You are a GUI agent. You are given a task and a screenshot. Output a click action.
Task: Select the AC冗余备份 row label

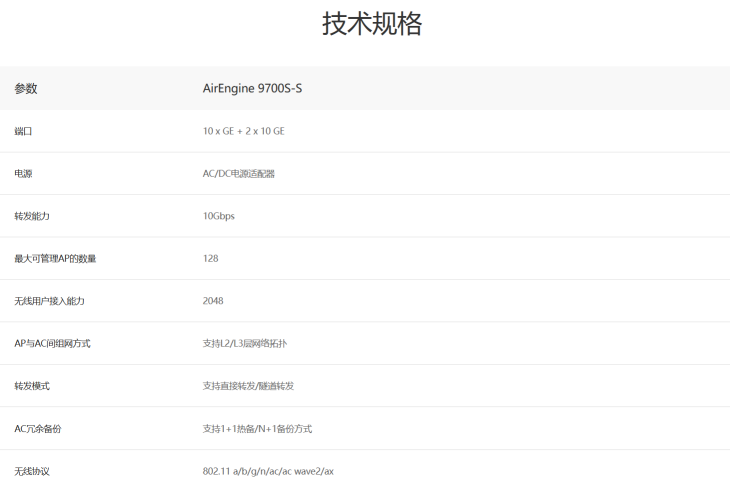(x=38, y=429)
